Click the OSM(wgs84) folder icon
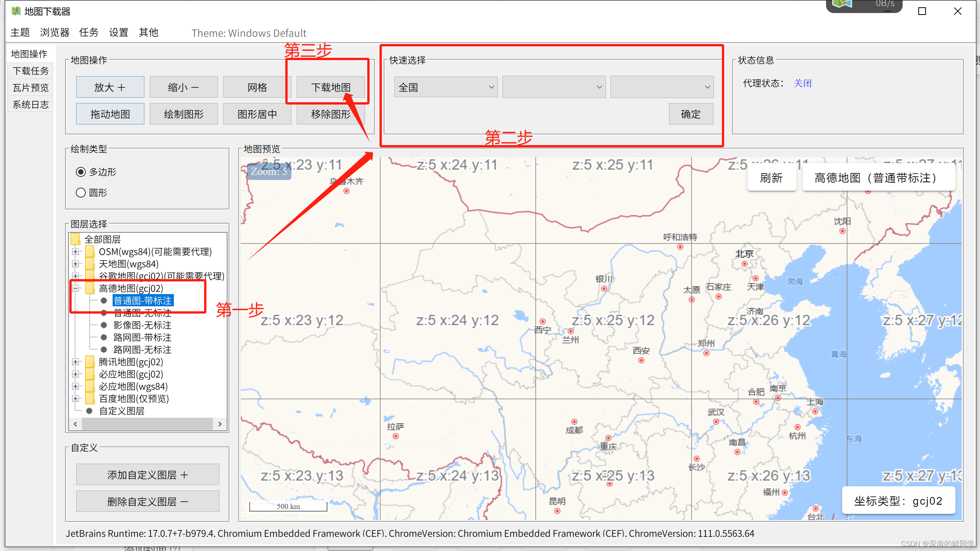Image resolution: width=980 pixels, height=551 pixels. point(90,252)
